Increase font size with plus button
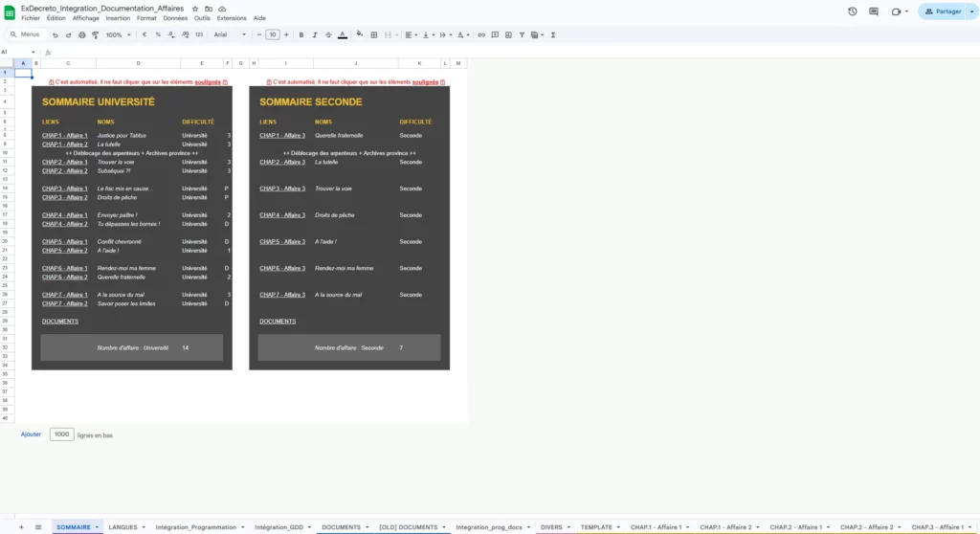The image size is (980, 534). tap(286, 35)
